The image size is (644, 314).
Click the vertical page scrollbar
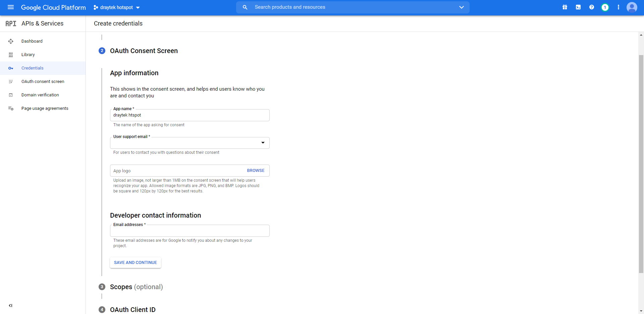(x=641, y=165)
